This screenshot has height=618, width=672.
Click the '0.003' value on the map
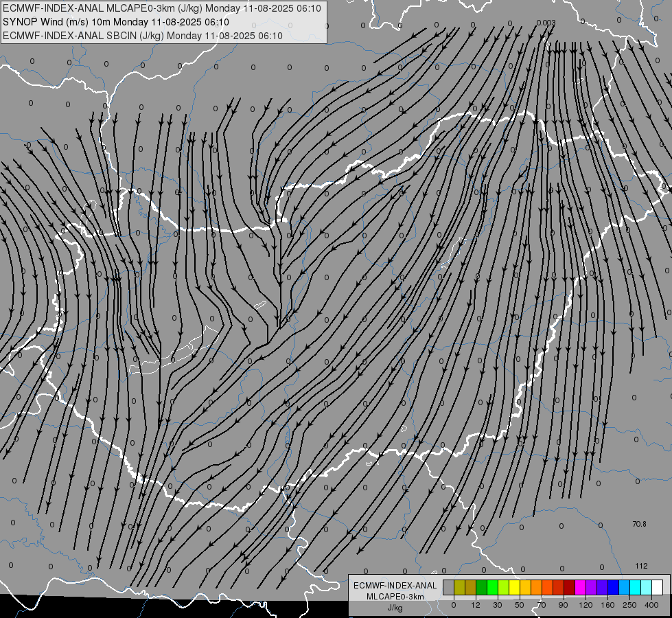pyautogui.click(x=546, y=23)
